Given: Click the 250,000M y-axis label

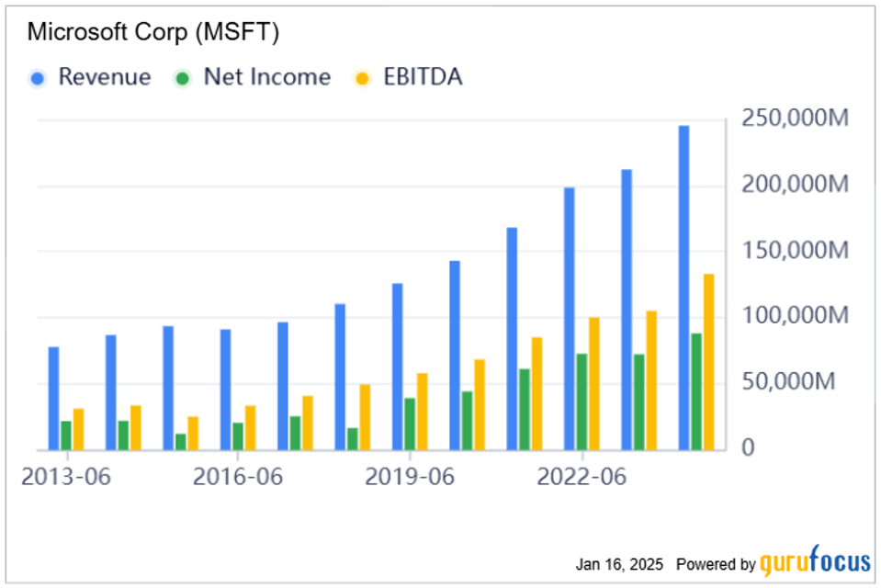Looking at the screenshot, I should [x=796, y=120].
